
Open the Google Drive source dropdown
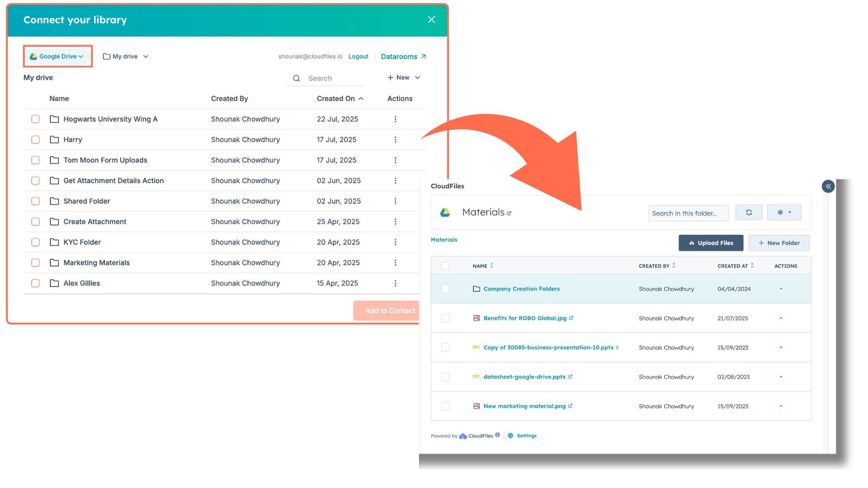(x=57, y=56)
